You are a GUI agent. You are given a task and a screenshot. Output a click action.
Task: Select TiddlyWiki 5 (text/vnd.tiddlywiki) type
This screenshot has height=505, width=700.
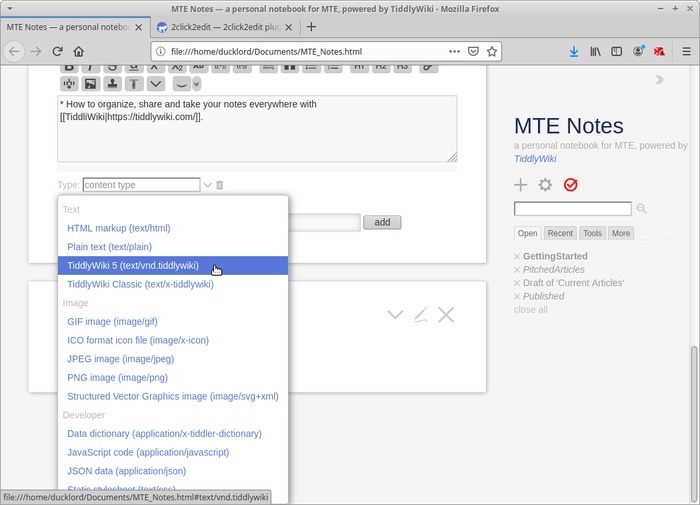[173, 266]
